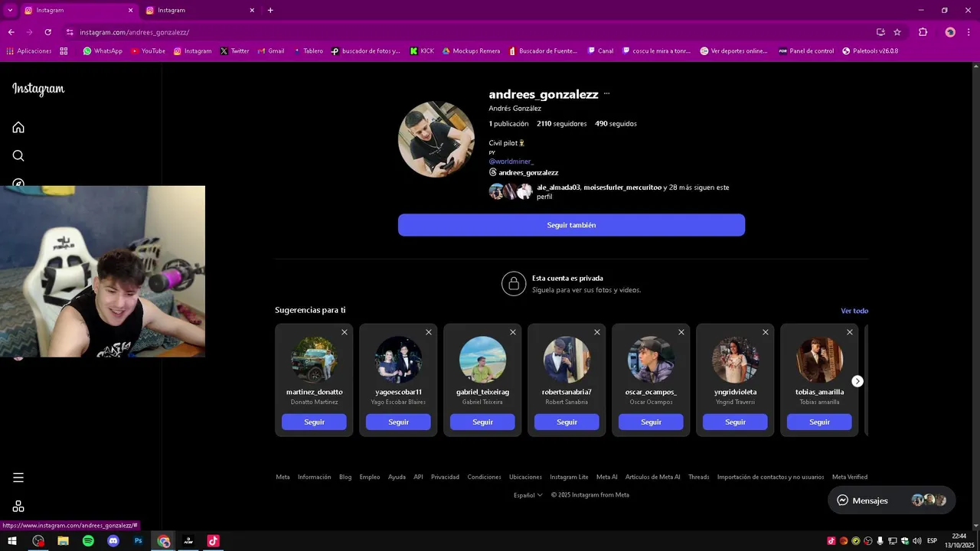Image resolution: width=980 pixels, height=551 pixels.
Task: Open KICK bookmark
Action: [x=422, y=51]
